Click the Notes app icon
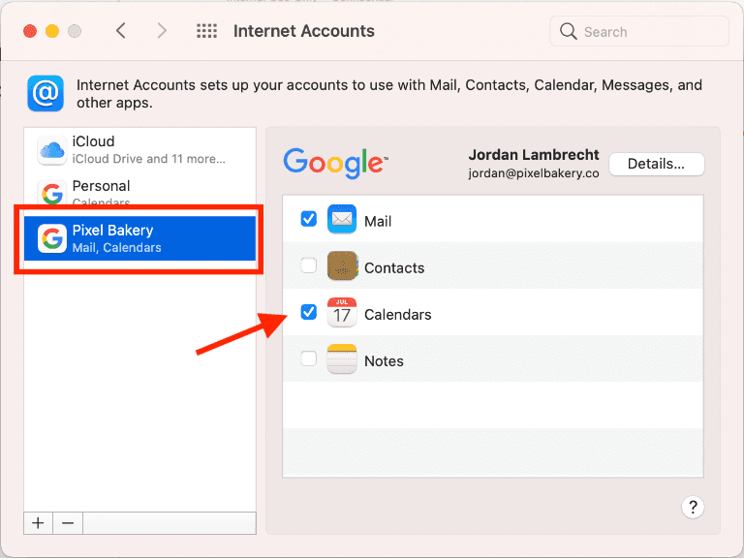Image resolution: width=744 pixels, height=560 pixels. (x=342, y=358)
